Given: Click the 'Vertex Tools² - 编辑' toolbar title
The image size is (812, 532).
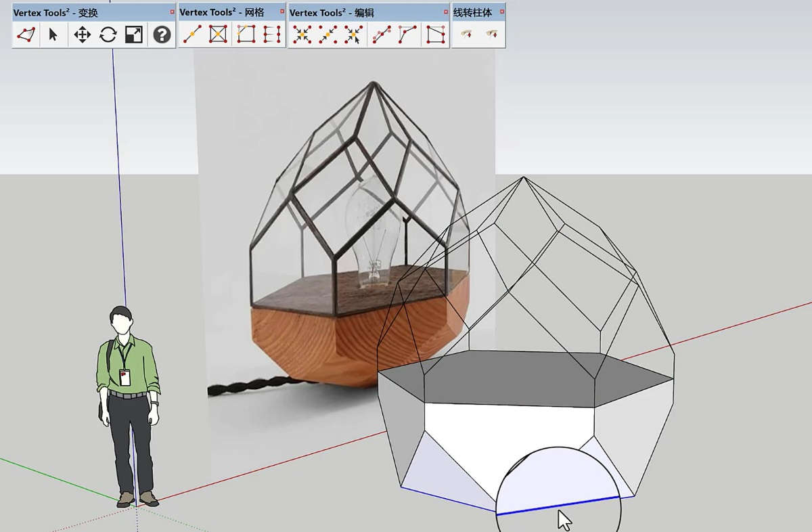Looking at the screenshot, I should 332,13.
